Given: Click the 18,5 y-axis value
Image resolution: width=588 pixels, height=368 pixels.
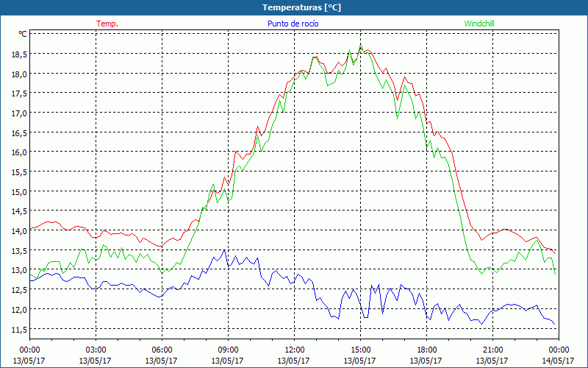Looking at the screenshot, I should click(x=20, y=54).
